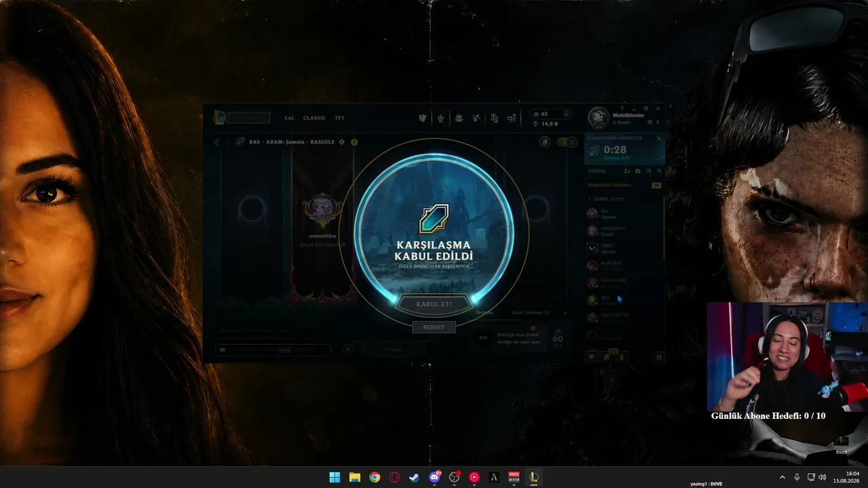Open the clash banners icon in navbar
This screenshot has height=488, width=868.
tap(423, 118)
